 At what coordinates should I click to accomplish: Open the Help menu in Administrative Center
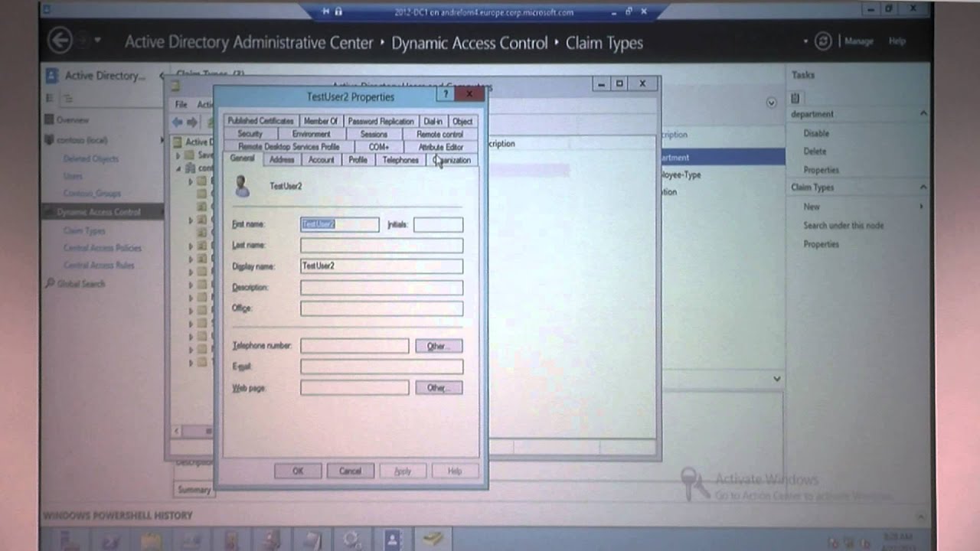pyautogui.click(x=897, y=41)
